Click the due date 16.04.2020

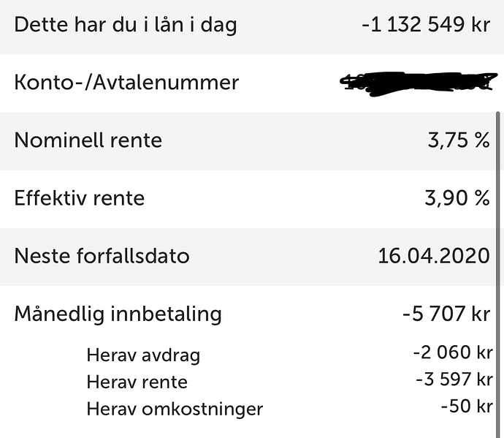(x=434, y=256)
